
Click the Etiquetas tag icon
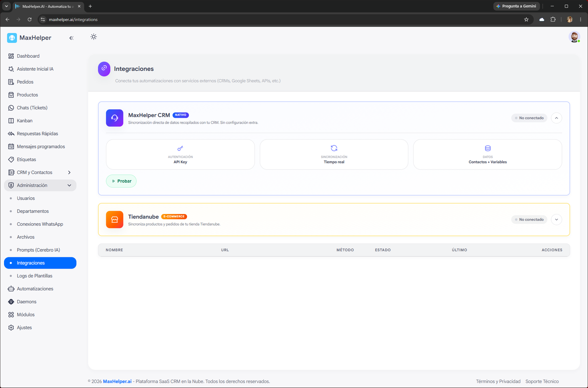tap(11, 160)
